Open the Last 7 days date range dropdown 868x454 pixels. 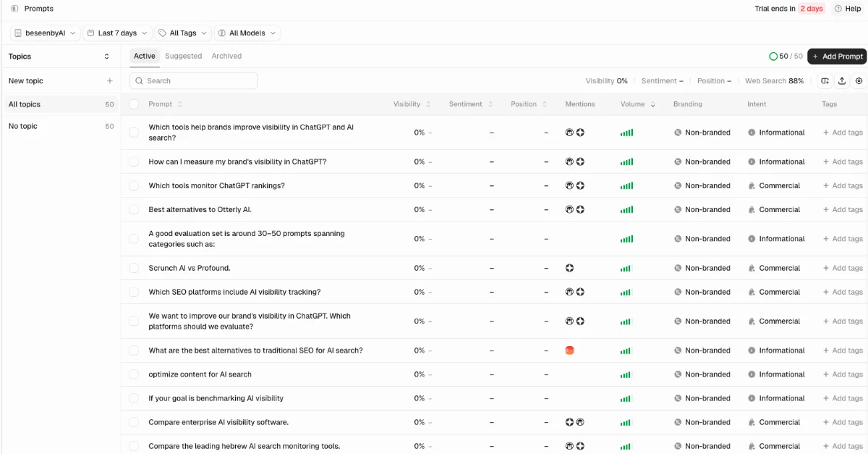pyautogui.click(x=117, y=33)
